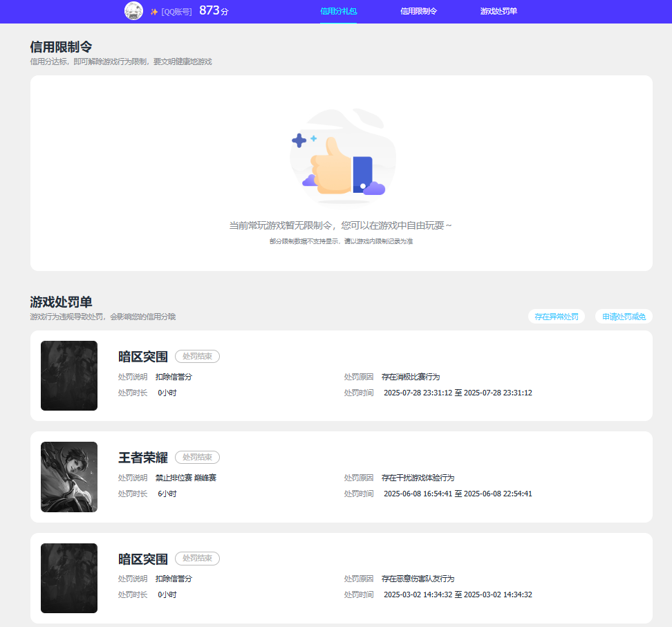Click the 游戏处罚单 section heading
This screenshot has height=627, width=672.
pos(61,302)
